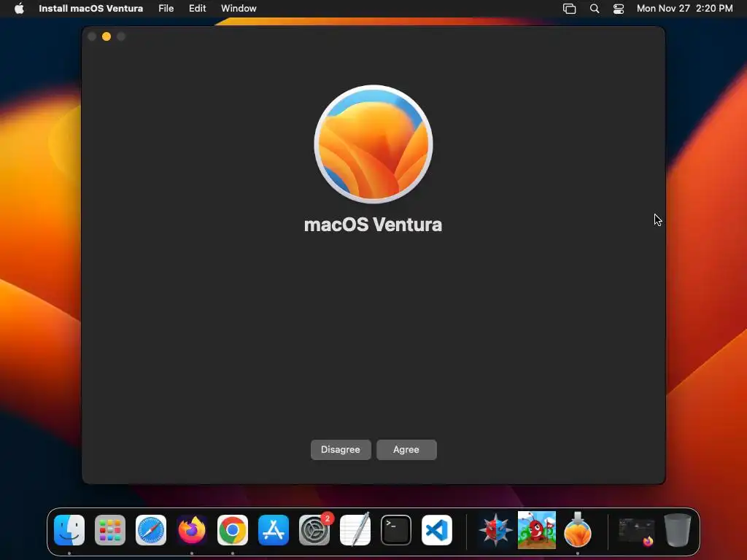Open Terminal from the Dock

click(396, 530)
